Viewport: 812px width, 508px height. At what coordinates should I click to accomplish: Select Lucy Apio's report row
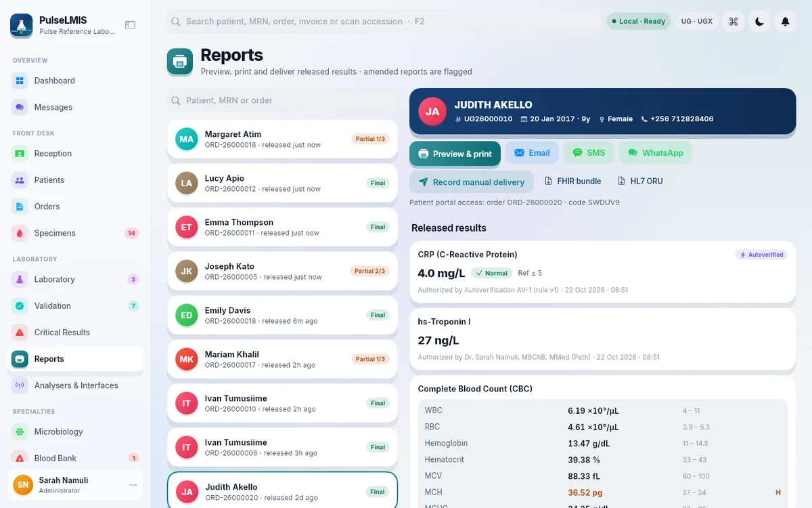282,184
